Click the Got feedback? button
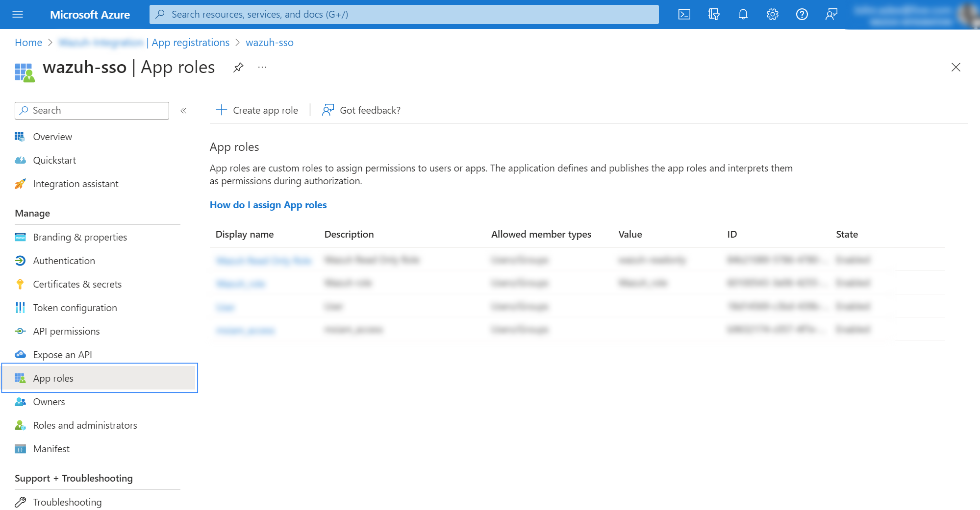Viewport: 980px width, 510px height. pos(361,110)
